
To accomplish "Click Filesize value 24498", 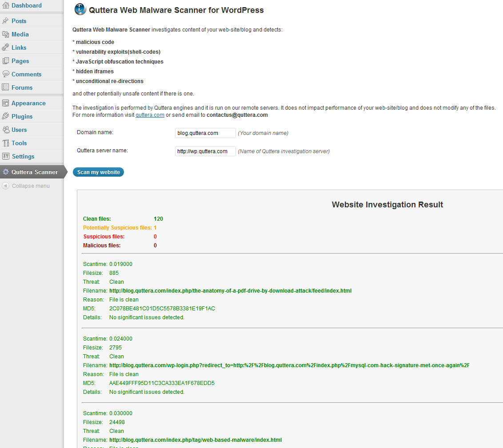I will point(117,422).
